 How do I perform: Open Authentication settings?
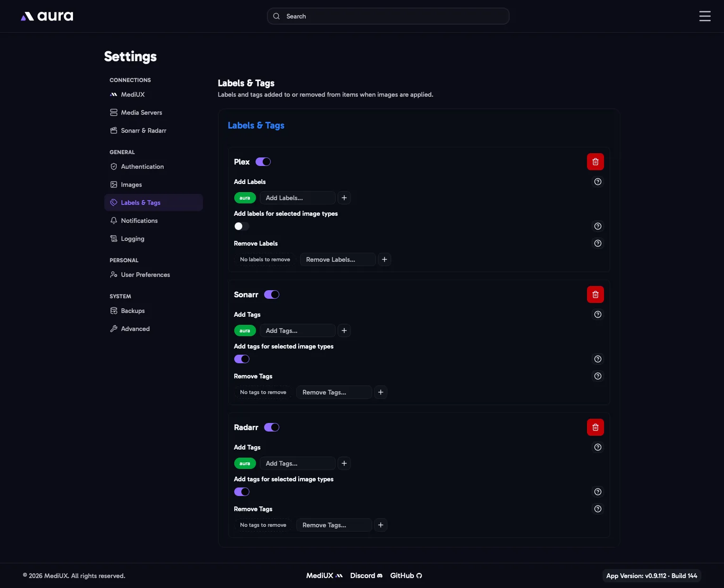pyautogui.click(x=154, y=166)
